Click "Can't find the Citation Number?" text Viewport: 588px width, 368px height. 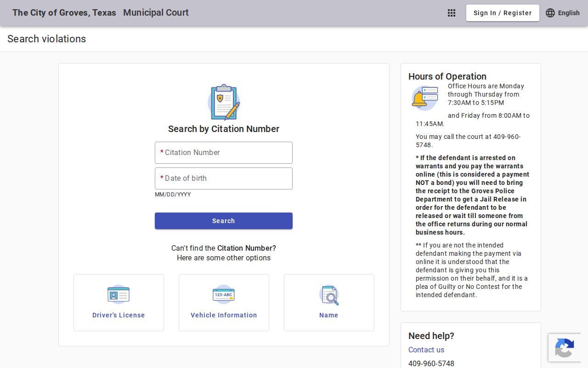224,248
